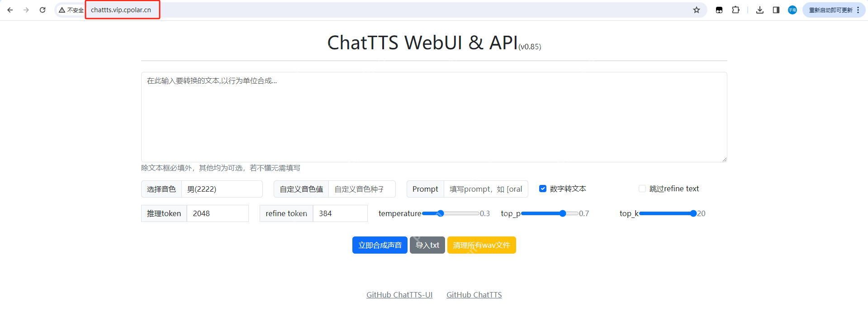Click the 跳过refine text label
The image size is (868, 321).
[x=674, y=189]
